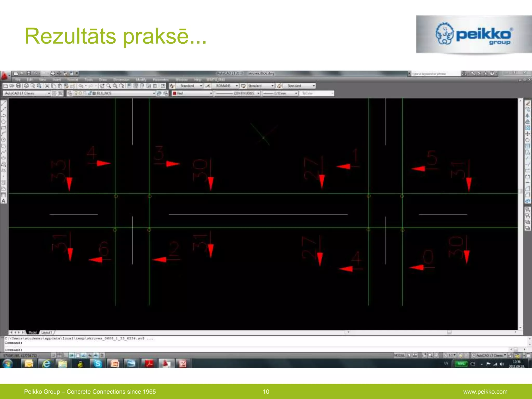The width and height of the screenshot is (532, 399).
Task: Switch to the Layout1 tab
Action: pyautogui.click(x=47, y=332)
